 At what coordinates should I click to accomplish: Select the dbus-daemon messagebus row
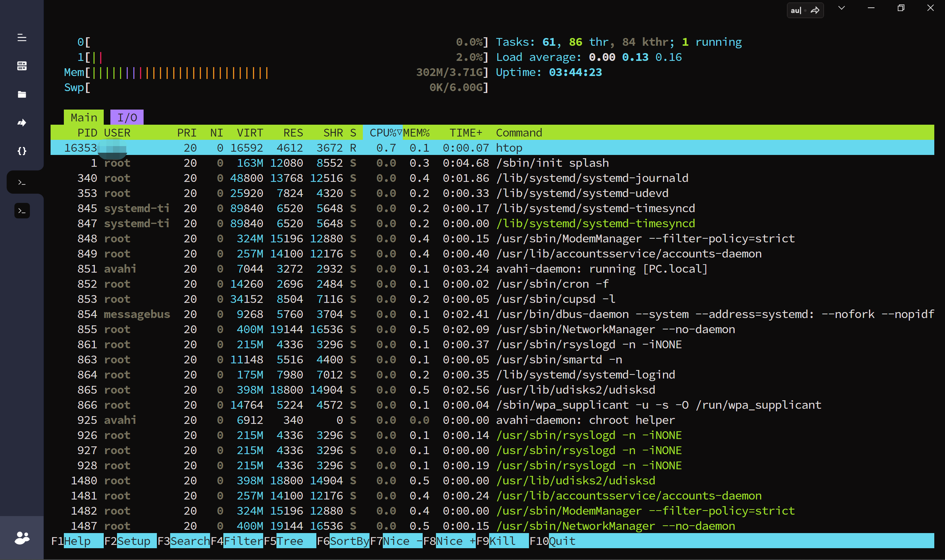coord(492,314)
